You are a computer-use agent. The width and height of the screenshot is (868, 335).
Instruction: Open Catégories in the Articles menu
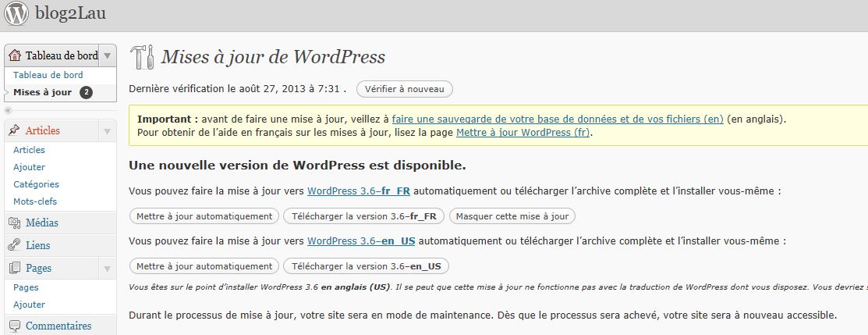[x=36, y=184]
